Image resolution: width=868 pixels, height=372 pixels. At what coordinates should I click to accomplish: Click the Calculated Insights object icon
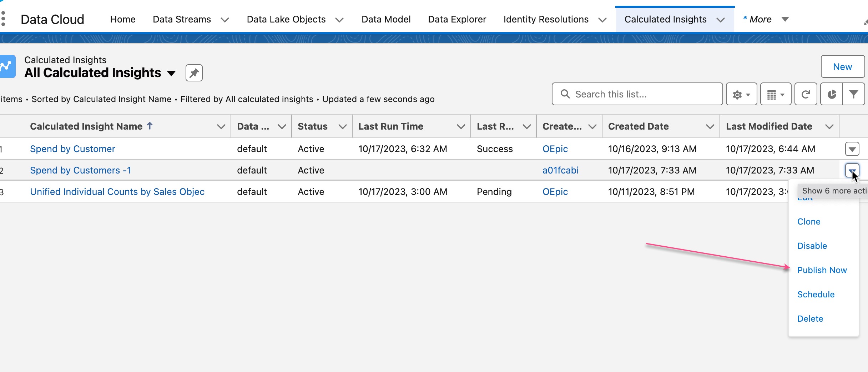(7, 66)
